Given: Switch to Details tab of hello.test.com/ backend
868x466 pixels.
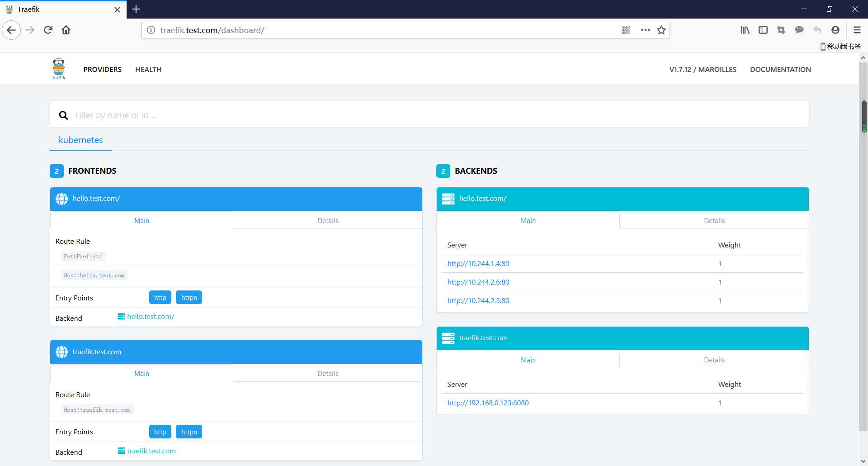Looking at the screenshot, I should click(x=714, y=221).
